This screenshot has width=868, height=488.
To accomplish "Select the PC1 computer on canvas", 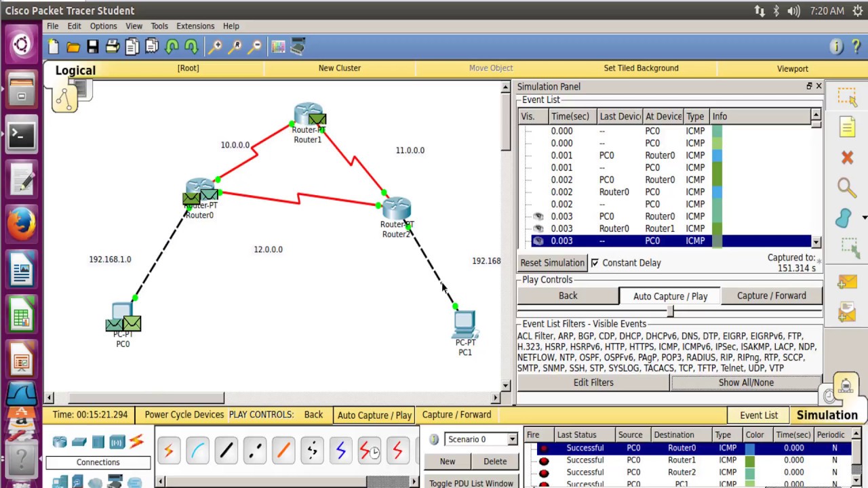I will (465, 325).
